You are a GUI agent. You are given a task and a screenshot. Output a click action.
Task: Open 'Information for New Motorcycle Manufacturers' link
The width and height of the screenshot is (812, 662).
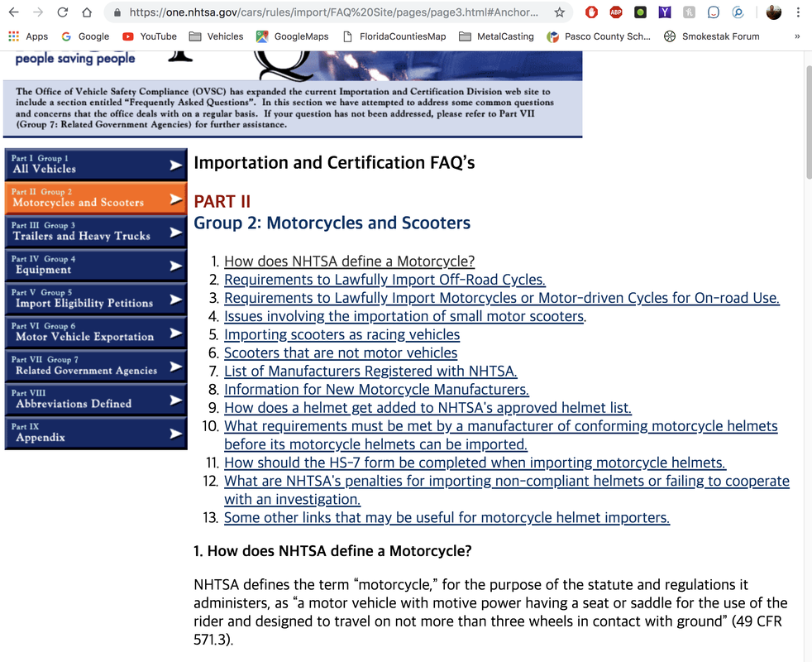[376, 389]
